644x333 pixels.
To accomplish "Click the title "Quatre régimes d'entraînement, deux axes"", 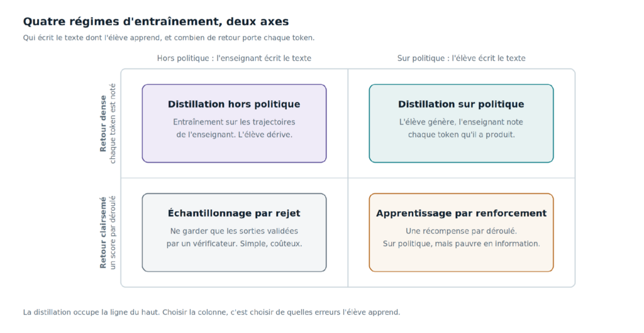I will tap(156, 22).
